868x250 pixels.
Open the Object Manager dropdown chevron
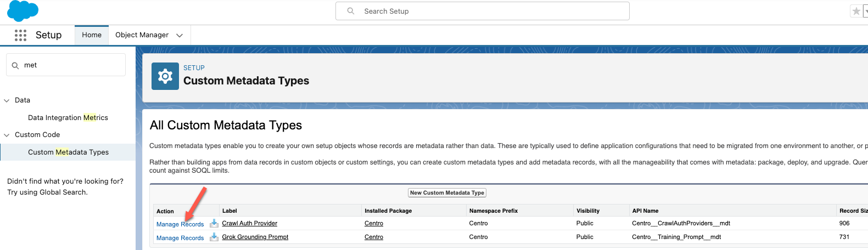click(180, 35)
